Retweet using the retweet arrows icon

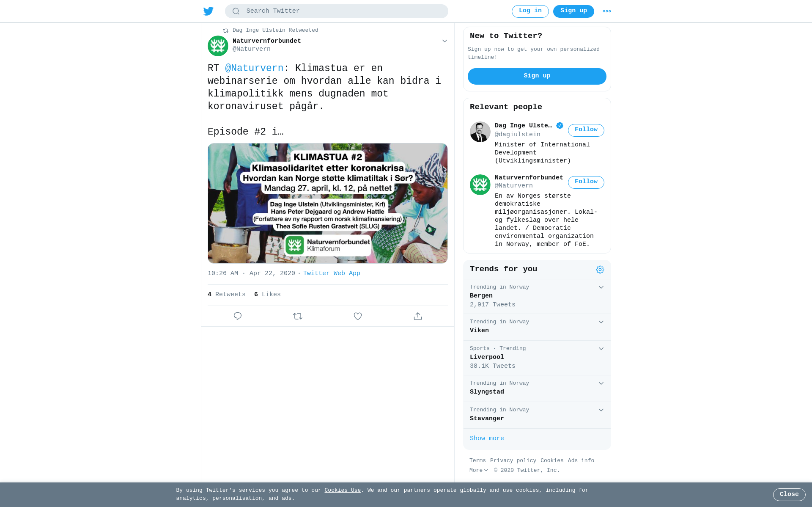[298, 316]
